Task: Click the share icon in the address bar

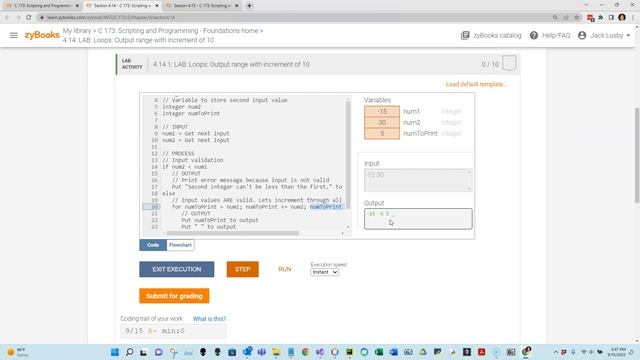Action: tap(566, 18)
